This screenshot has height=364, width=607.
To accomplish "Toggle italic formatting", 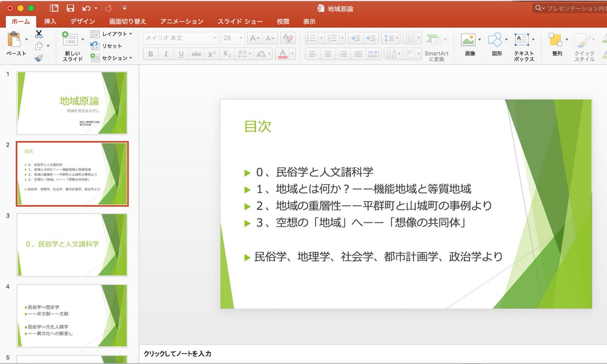I will [166, 54].
